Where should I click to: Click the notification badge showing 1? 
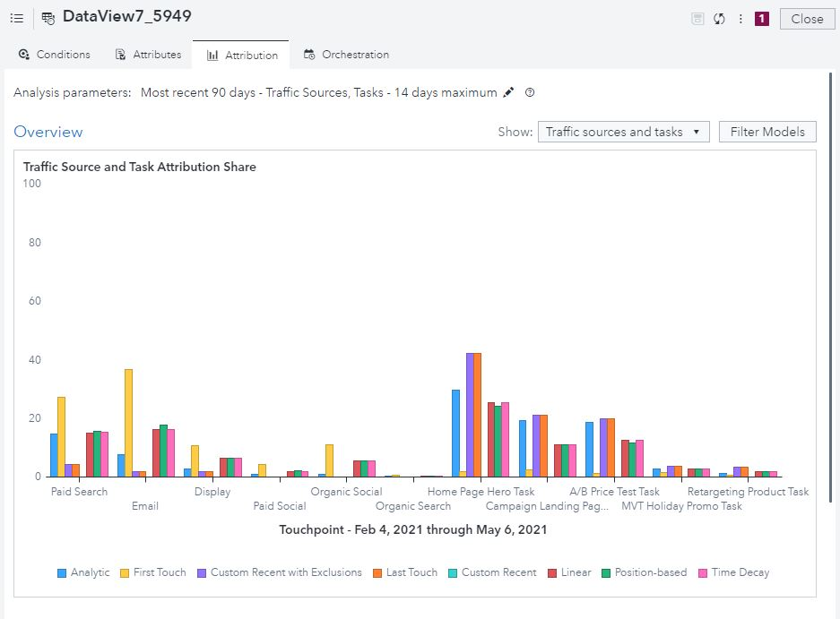[x=762, y=19]
